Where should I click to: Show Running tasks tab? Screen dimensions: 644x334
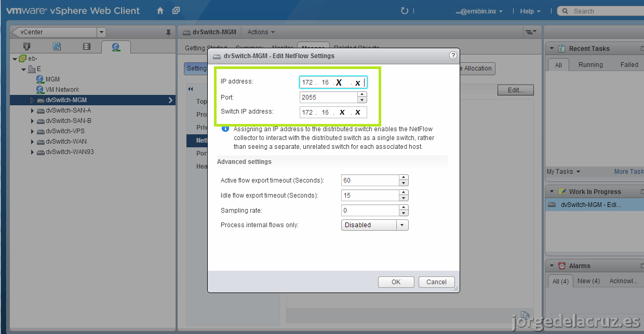coord(591,65)
